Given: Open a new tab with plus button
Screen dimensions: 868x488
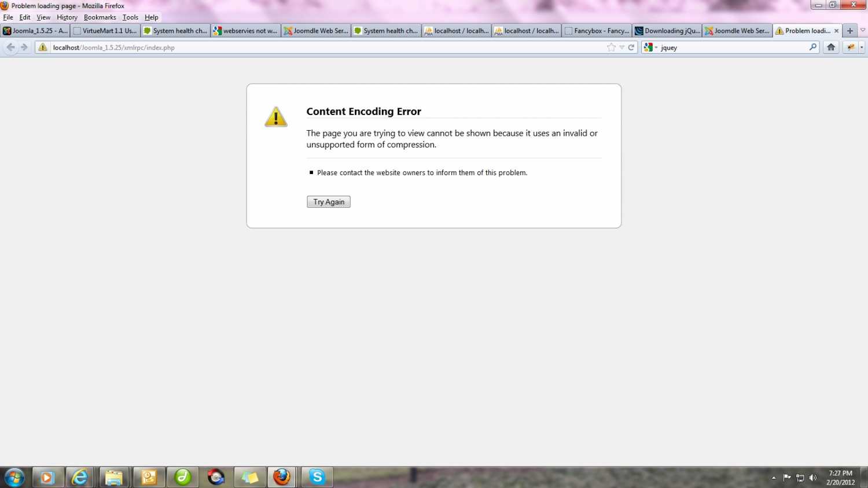Looking at the screenshot, I should point(849,31).
